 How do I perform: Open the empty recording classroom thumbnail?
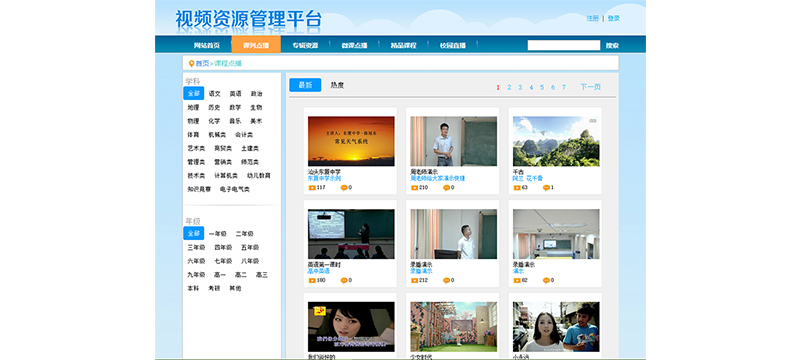coord(556,234)
